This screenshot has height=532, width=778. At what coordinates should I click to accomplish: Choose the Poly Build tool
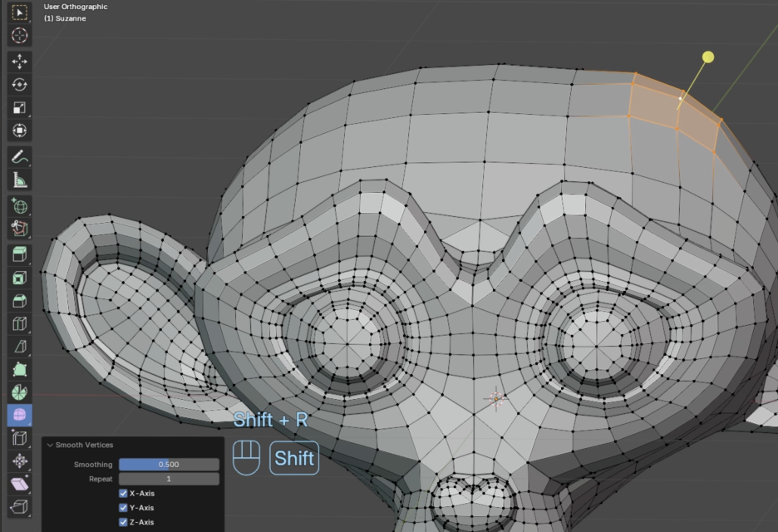pos(19,370)
